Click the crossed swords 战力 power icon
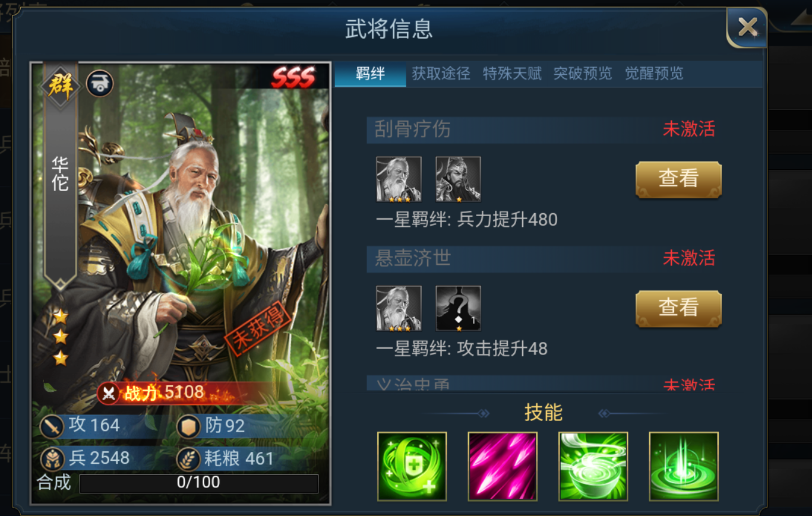 point(109,393)
